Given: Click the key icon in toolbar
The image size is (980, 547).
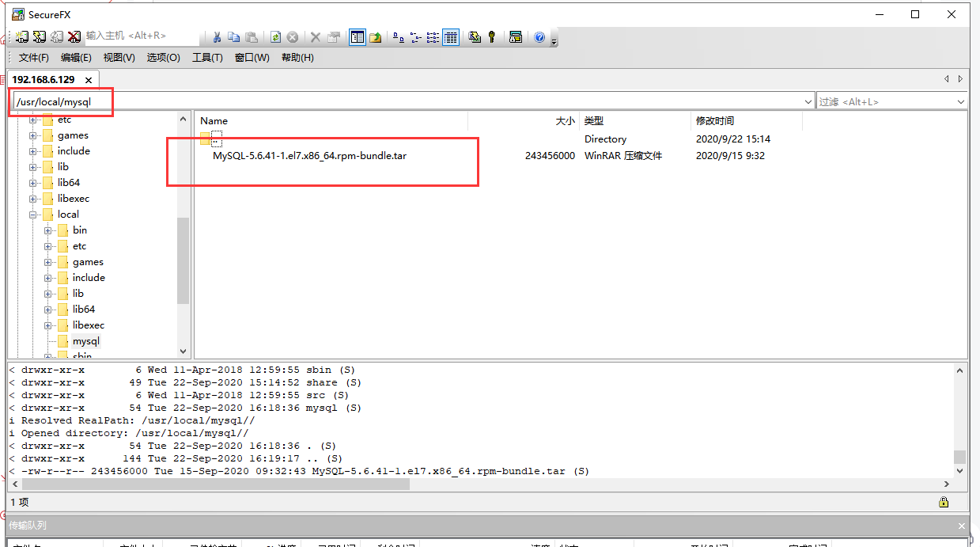Looking at the screenshot, I should coord(492,36).
